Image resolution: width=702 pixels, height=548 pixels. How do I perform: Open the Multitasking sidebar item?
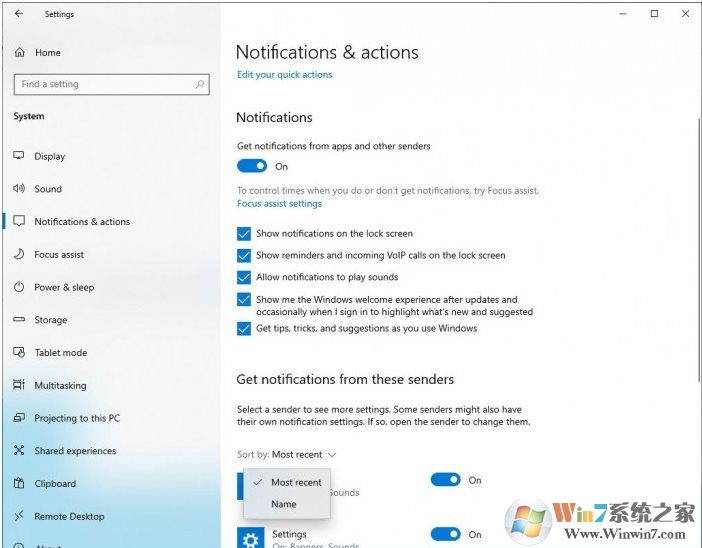(x=60, y=386)
